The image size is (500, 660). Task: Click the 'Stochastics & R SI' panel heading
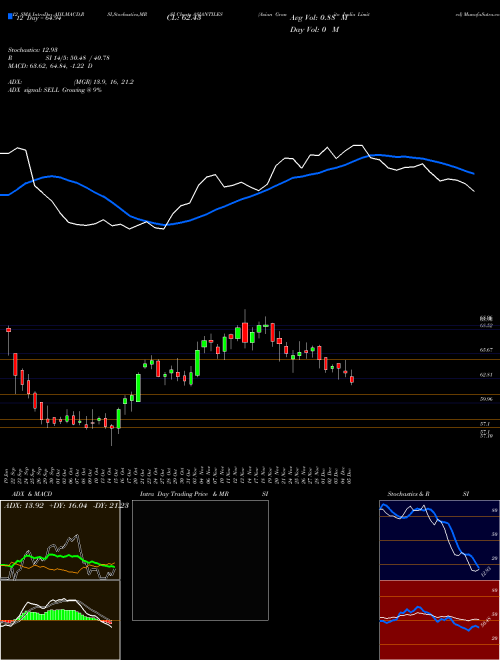tap(428, 494)
